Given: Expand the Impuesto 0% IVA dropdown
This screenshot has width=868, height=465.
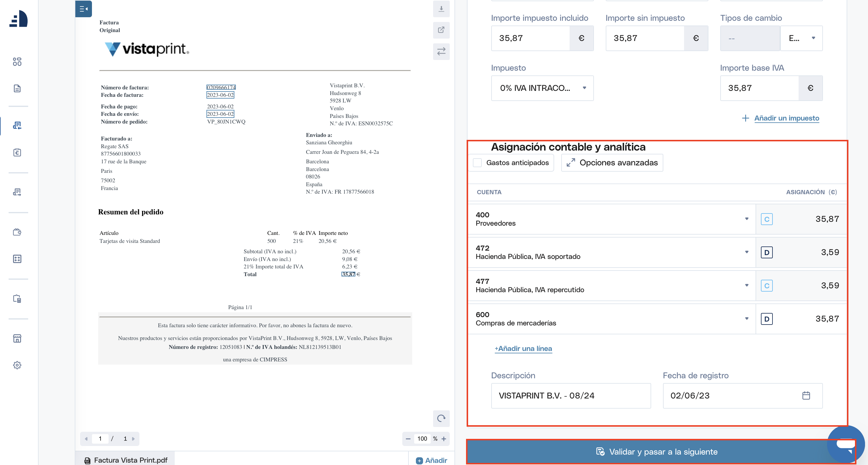Looking at the screenshot, I should pos(542,88).
